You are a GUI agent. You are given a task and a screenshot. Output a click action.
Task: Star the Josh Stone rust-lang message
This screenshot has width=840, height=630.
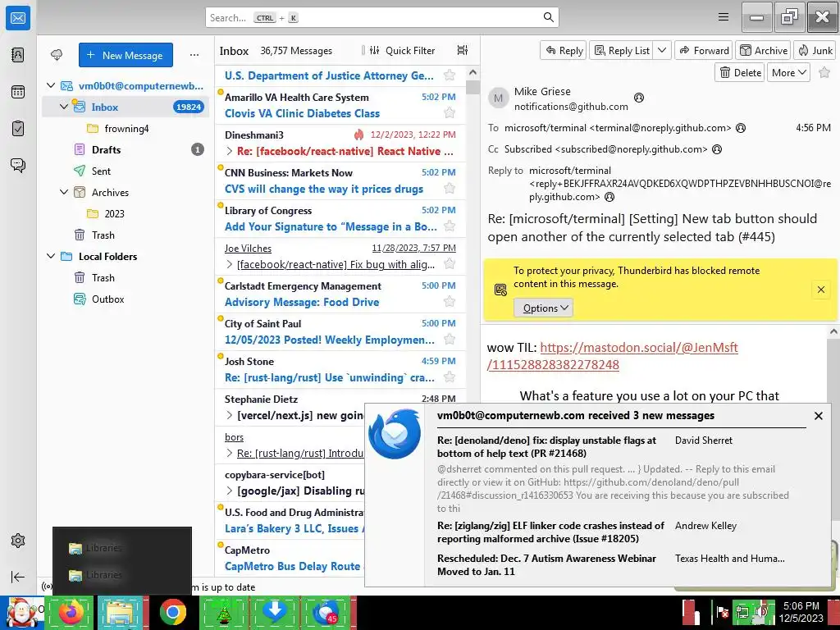450,377
